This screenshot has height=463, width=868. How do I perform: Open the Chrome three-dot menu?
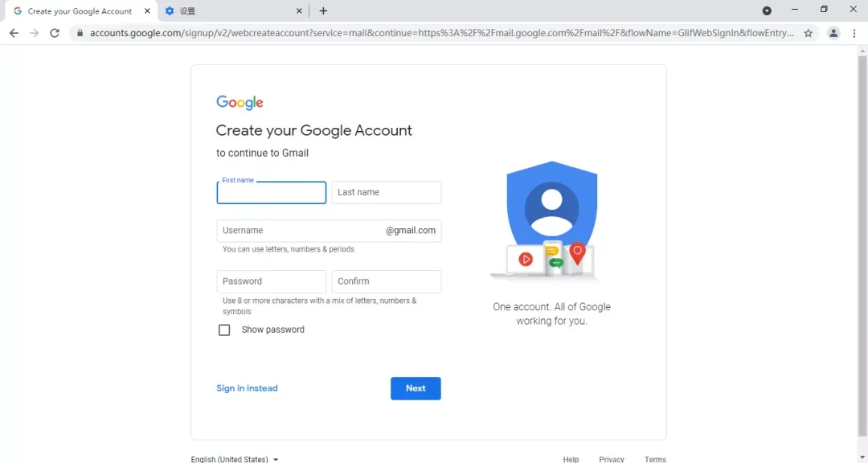click(x=854, y=33)
